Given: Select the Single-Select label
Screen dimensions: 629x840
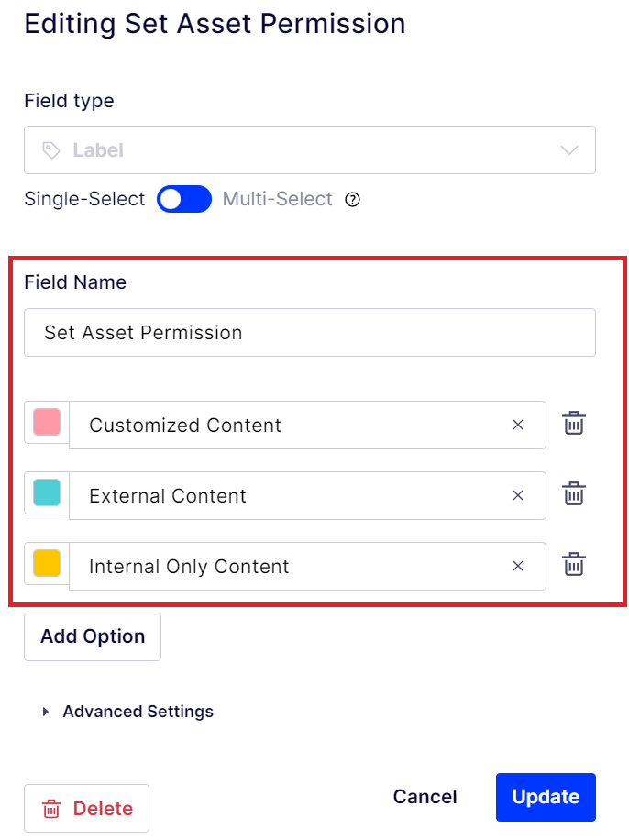Looking at the screenshot, I should 84,199.
